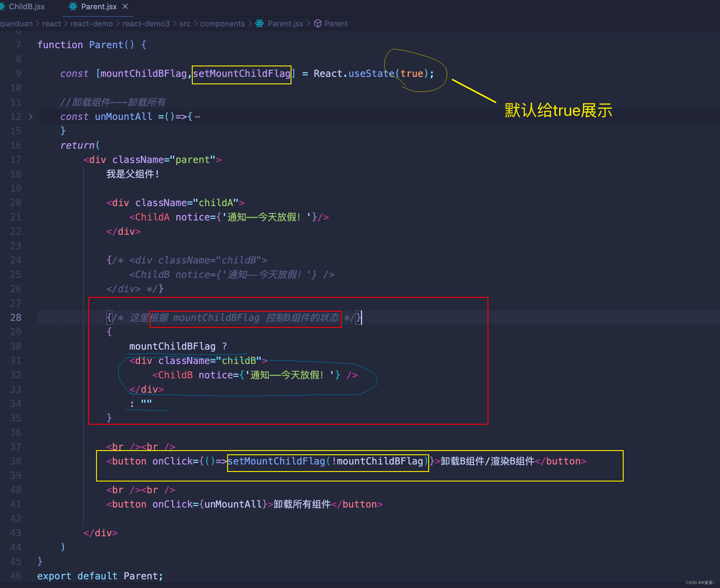Click the cube symbol icon before Parent breadcrumb
The width and height of the screenshot is (720, 588).
click(318, 23)
